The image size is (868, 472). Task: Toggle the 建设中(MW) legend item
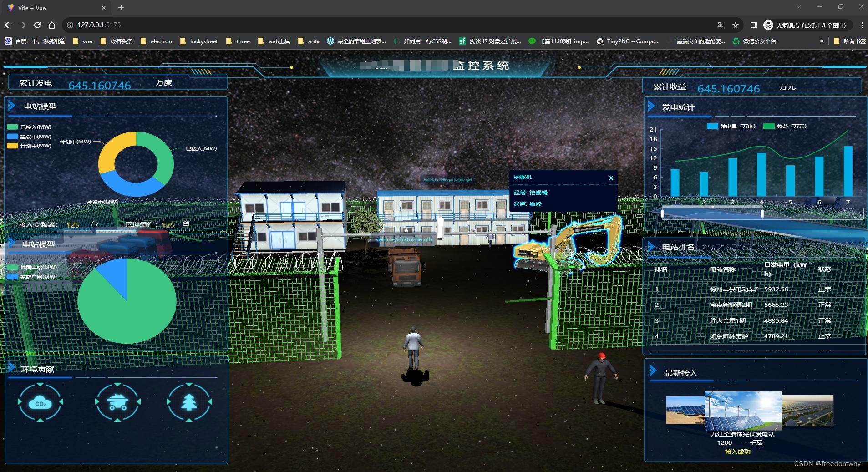point(29,137)
